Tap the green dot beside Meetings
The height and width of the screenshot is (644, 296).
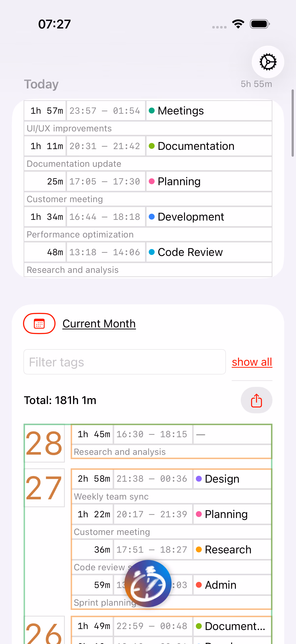(152, 111)
